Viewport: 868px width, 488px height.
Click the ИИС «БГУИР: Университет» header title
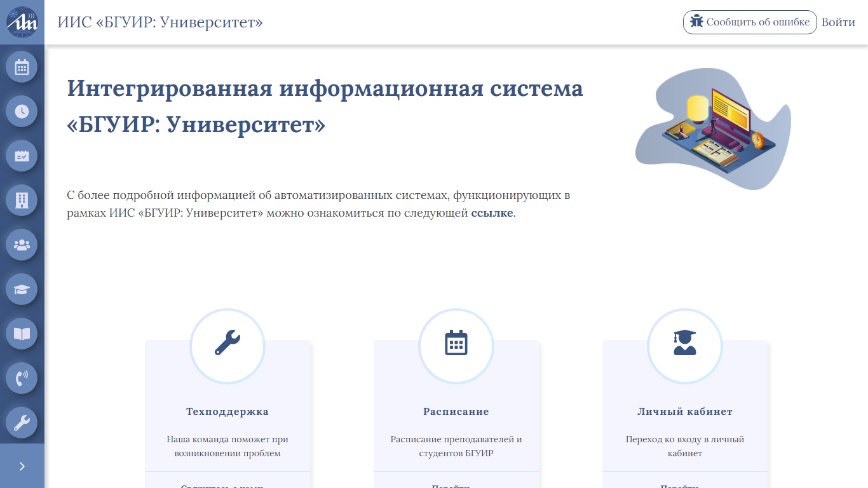(160, 22)
